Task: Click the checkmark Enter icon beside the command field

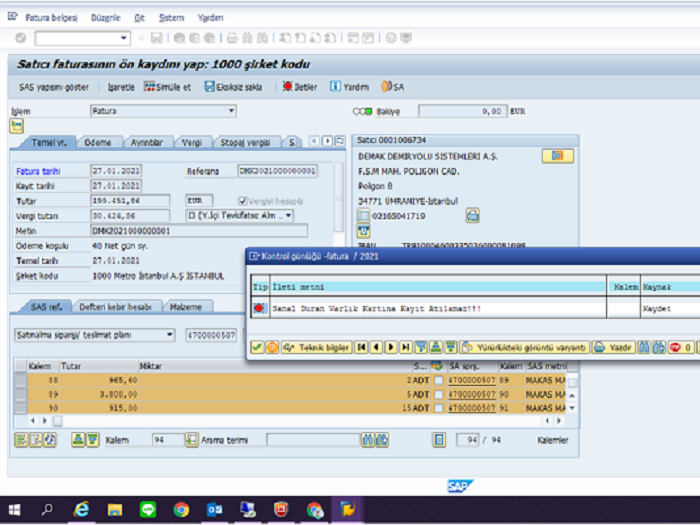Action: click(x=21, y=38)
